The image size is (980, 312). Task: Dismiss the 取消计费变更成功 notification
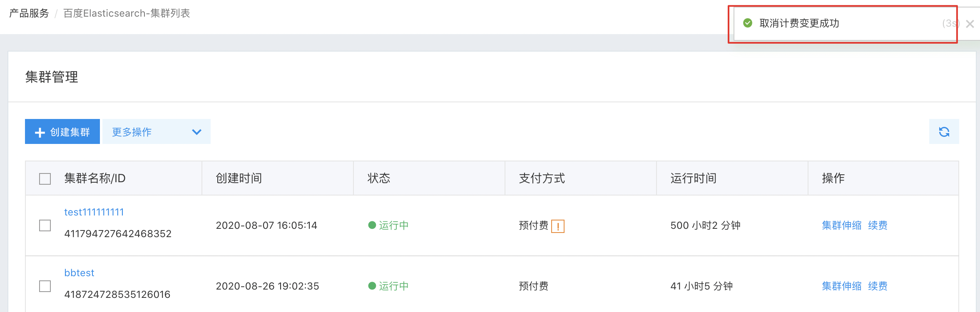pyautogui.click(x=970, y=24)
